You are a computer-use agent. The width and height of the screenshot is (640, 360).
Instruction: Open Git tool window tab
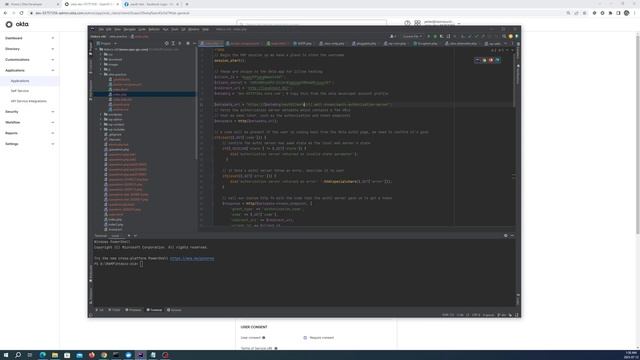pyautogui.click(x=100, y=310)
